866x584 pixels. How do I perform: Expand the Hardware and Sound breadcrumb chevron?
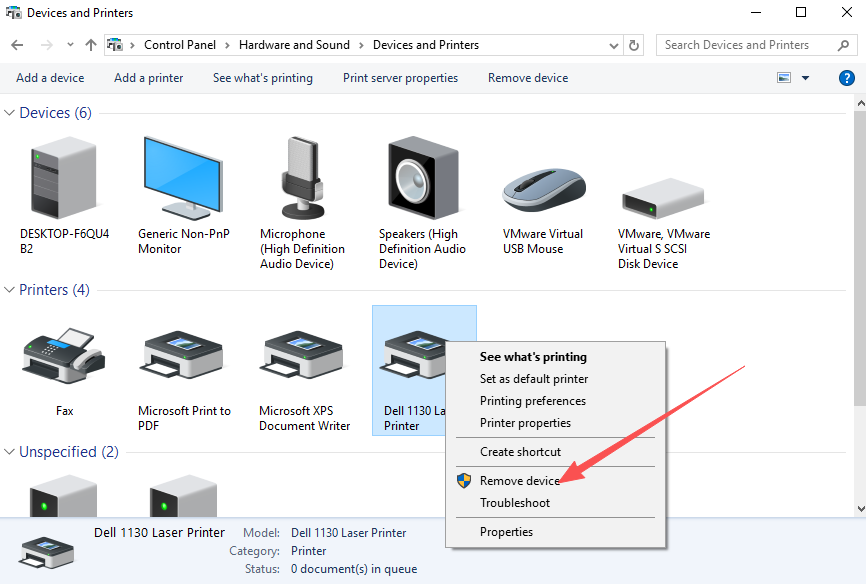coord(361,45)
